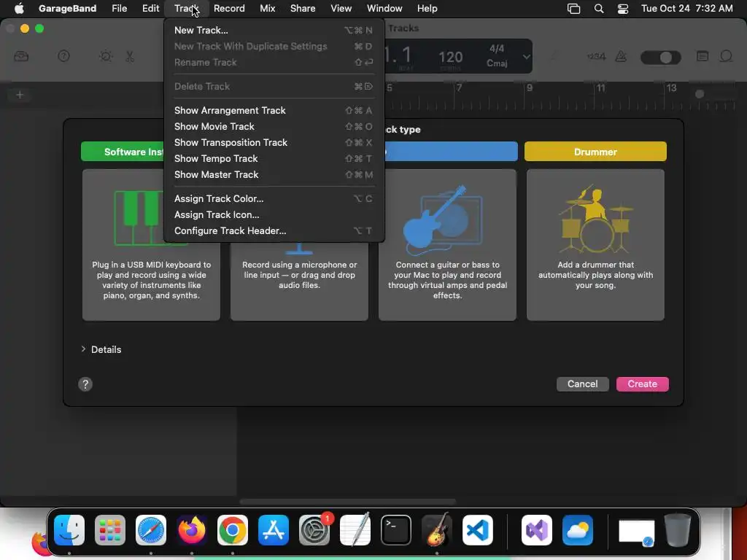This screenshot has height=560, width=747.
Task: Choose Configure Track Header…
Action: (x=274, y=231)
